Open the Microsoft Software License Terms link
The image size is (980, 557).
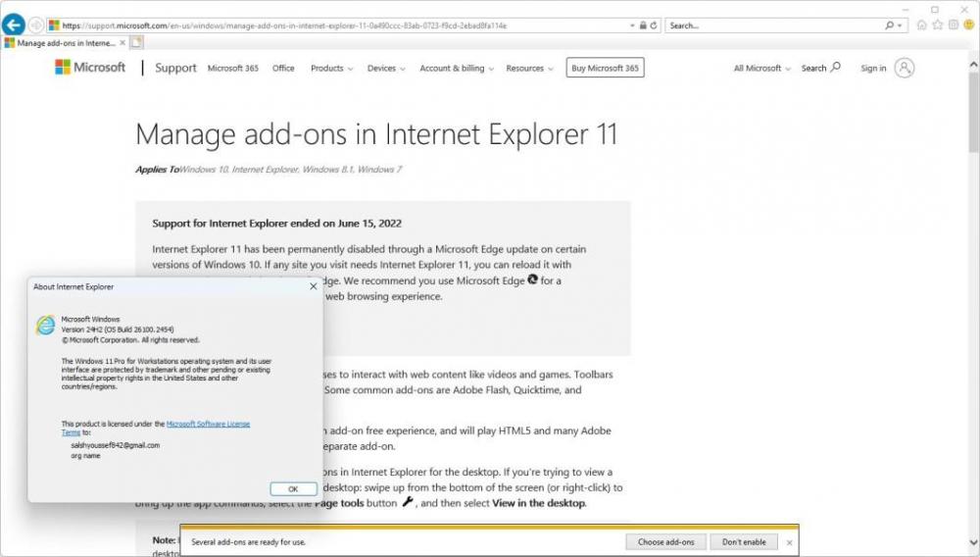click(207, 424)
